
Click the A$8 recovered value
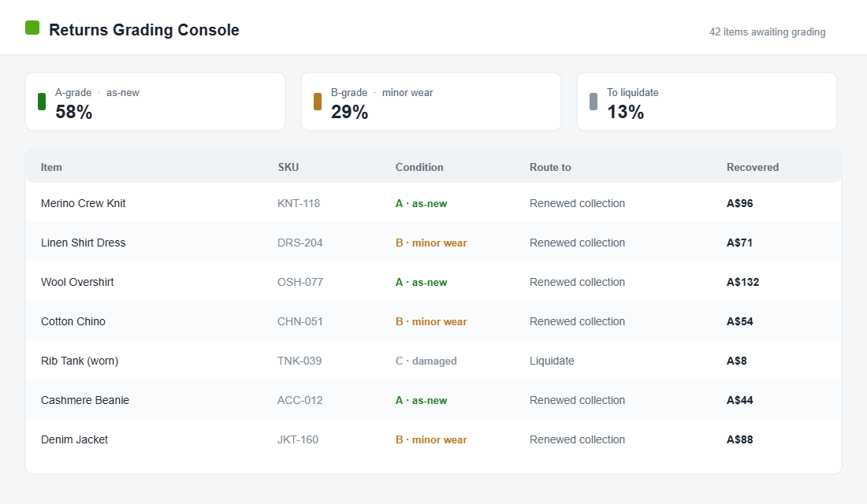pyautogui.click(x=736, y=361)
